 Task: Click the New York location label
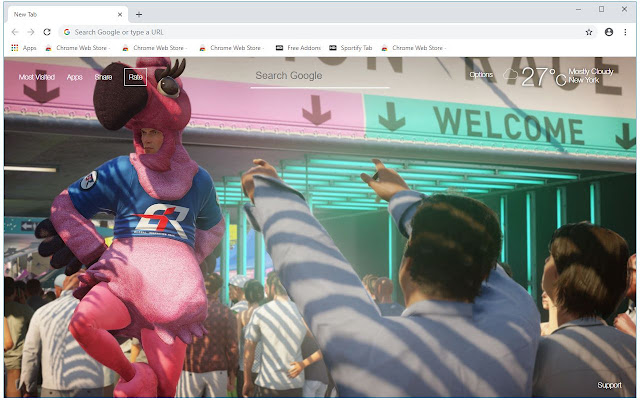pos(584,80)
